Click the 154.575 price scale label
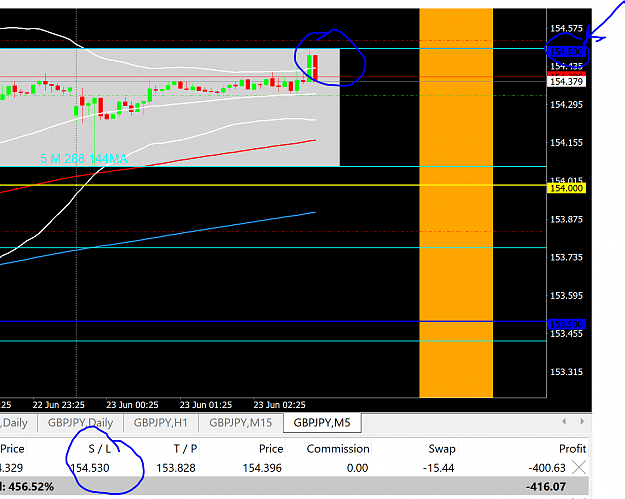Image resolution: width=625 pixels, height=499 pixels. [x=566, y=28]
